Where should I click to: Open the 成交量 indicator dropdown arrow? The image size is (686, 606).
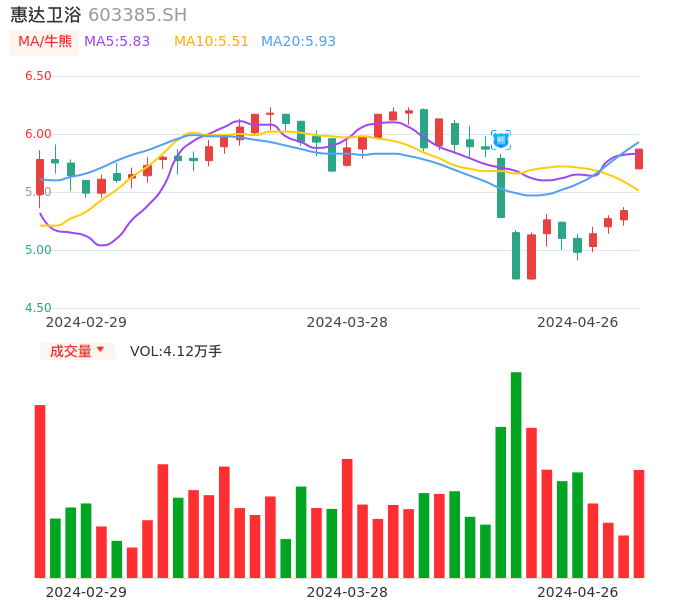click(x=100, y=350)
